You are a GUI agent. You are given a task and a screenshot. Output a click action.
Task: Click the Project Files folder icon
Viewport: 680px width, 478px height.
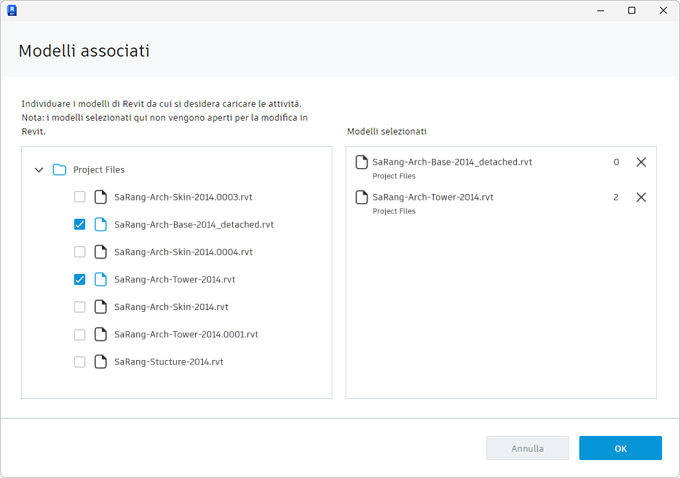pyautogui.click(x=59, y=170)
